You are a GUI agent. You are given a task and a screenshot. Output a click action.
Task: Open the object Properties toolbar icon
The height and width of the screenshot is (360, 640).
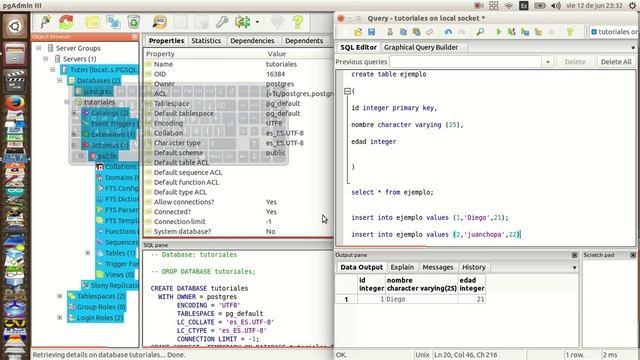tap(93, 22)
